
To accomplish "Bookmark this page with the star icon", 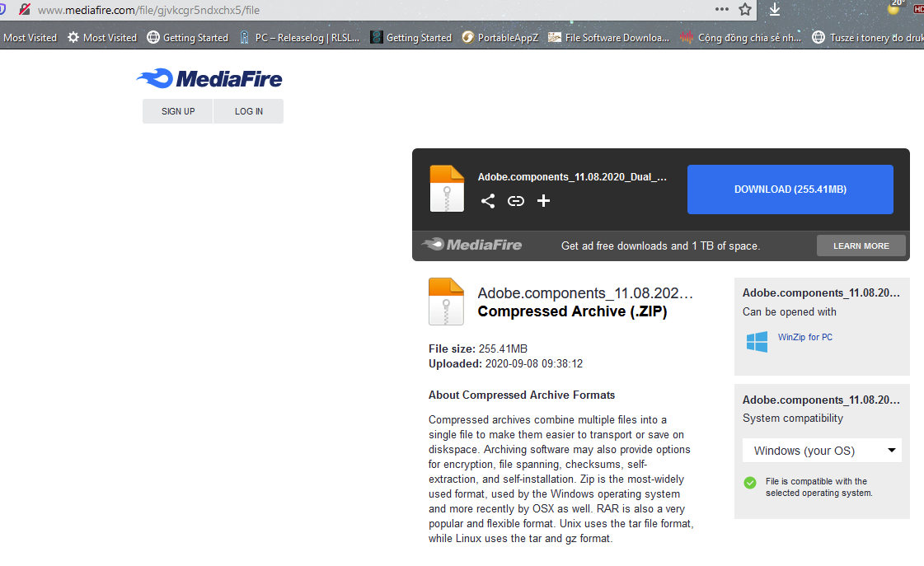I will pyautogui.click(x=745, y=10).
